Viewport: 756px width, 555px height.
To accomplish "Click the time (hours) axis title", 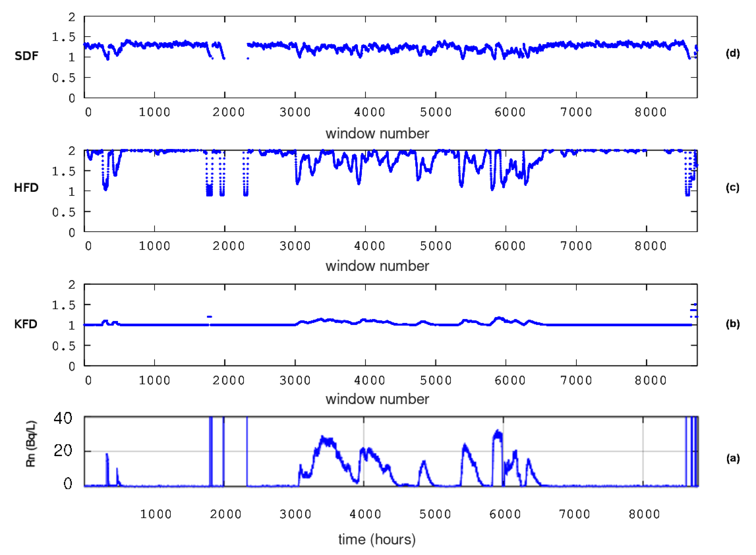I will [377, 539].
